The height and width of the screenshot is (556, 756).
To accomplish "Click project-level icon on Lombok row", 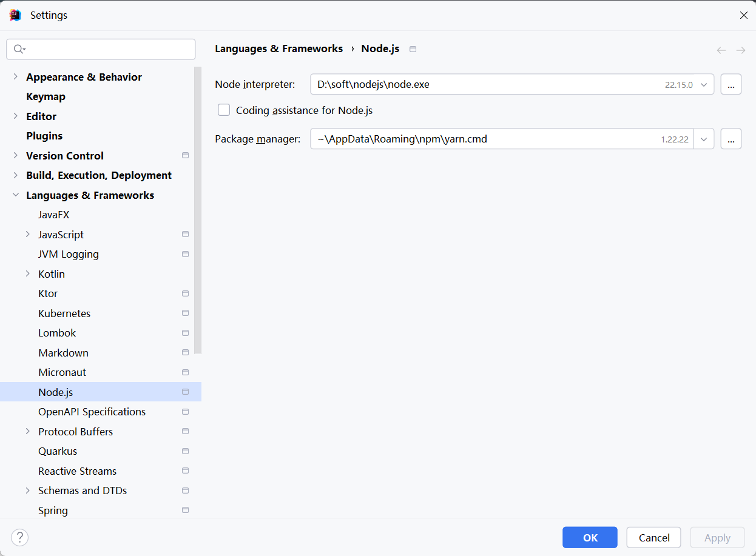I will coord(186,333).
